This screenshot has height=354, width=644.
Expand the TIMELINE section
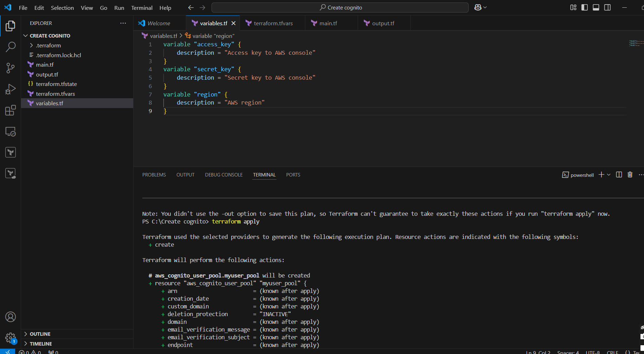pyautogui.click(x=25, y=344)
